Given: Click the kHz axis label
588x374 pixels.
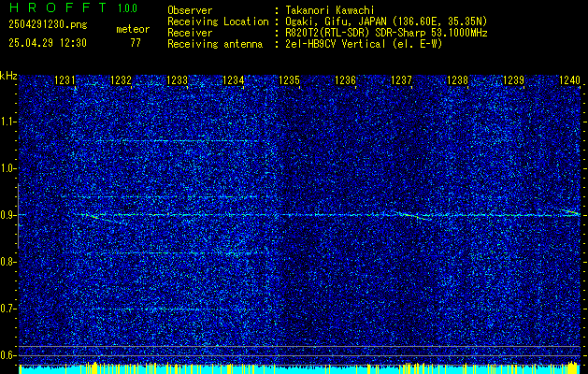Looking at the screenshot, I should pyautogui.click(x=8, y=76).
